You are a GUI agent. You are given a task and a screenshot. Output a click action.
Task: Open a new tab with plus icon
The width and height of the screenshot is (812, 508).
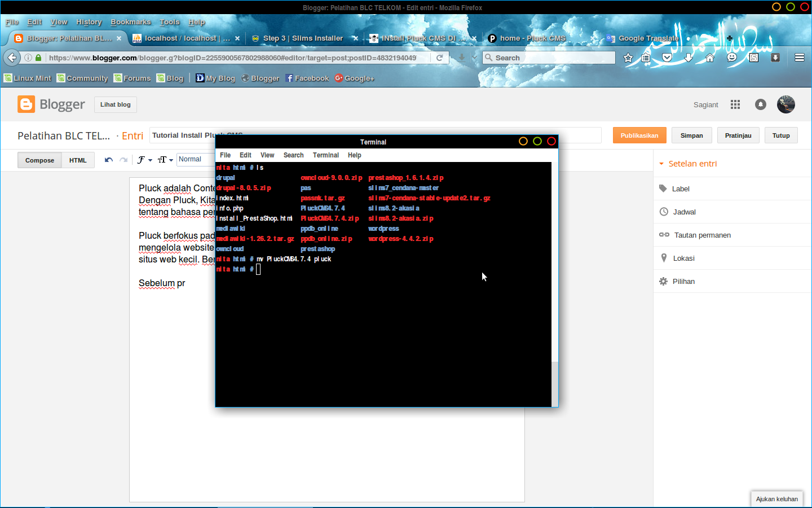pyautogui.click(x=729, y=38)
